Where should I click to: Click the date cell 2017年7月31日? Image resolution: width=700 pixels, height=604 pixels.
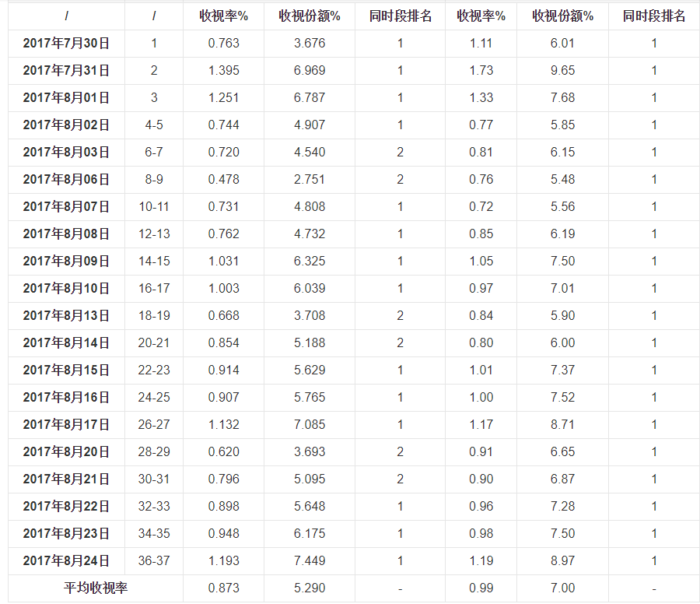[x=66, y=71]
